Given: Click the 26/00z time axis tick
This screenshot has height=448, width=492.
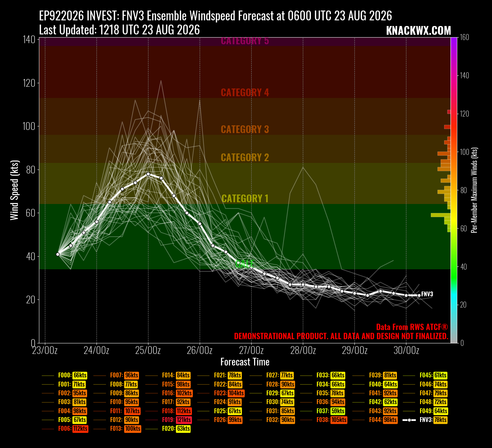Looking at the screenshot, I should point(200,350).
